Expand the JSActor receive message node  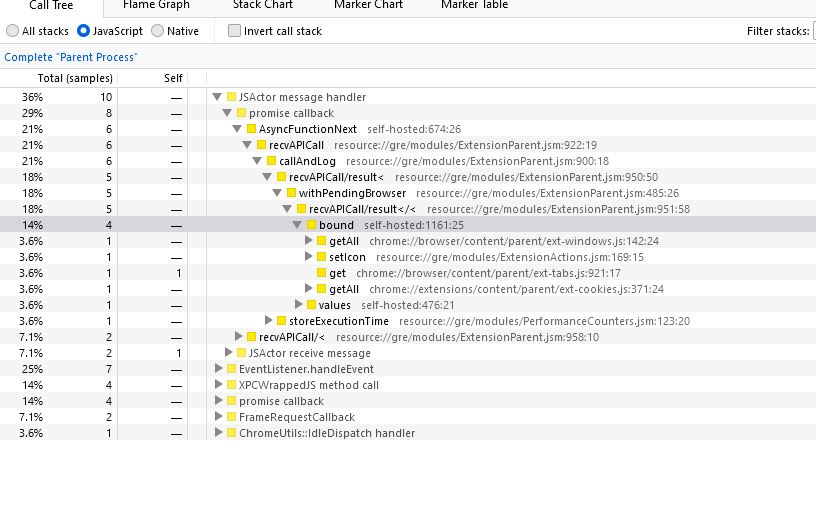click(x=228, y=353)
